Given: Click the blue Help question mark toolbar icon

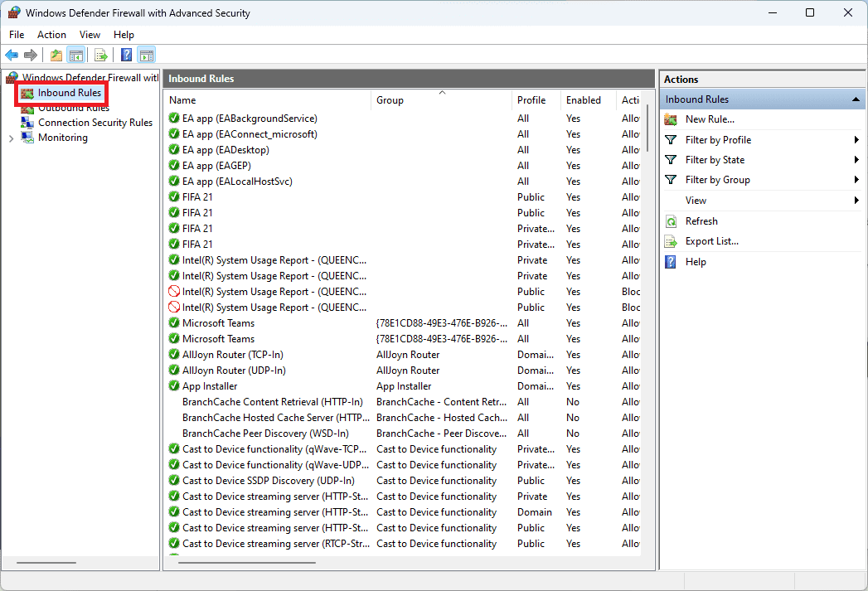Looking at the screenshot, I should [127, 56].
